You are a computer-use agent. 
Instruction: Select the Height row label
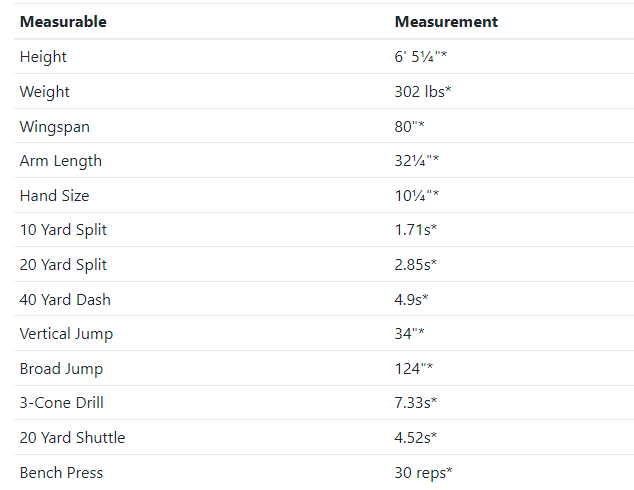(x=43, y=57)
